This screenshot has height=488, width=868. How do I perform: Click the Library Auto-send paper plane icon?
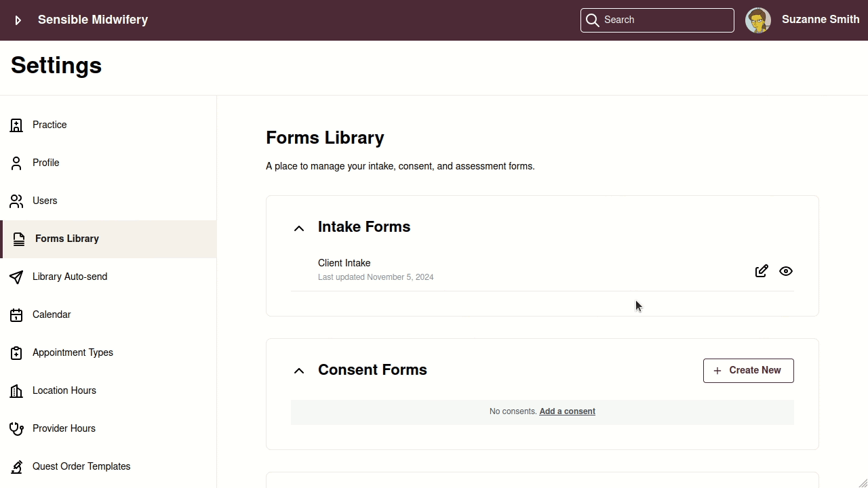coord(16,277)
